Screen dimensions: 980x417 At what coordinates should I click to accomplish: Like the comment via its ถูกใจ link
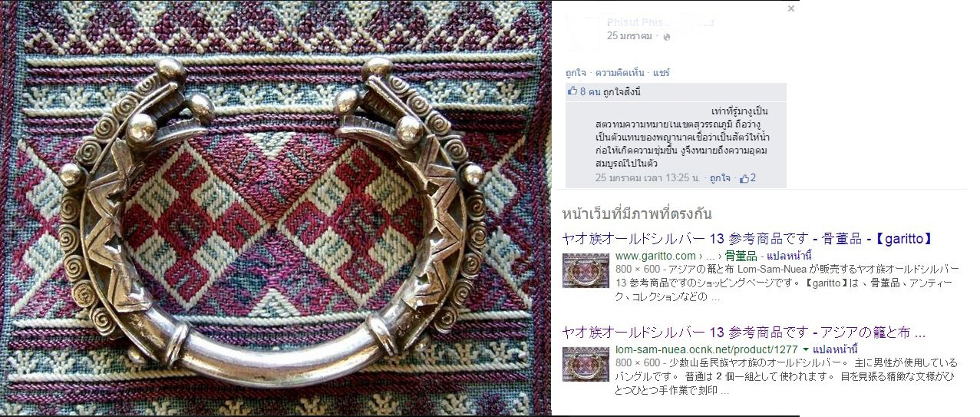720,178
